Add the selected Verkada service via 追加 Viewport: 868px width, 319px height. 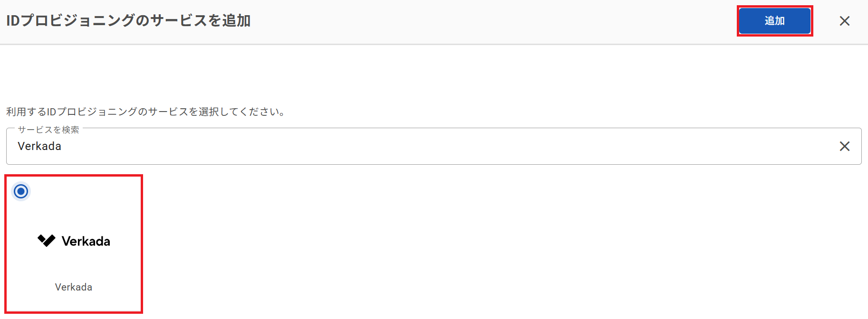coord(774,21)
